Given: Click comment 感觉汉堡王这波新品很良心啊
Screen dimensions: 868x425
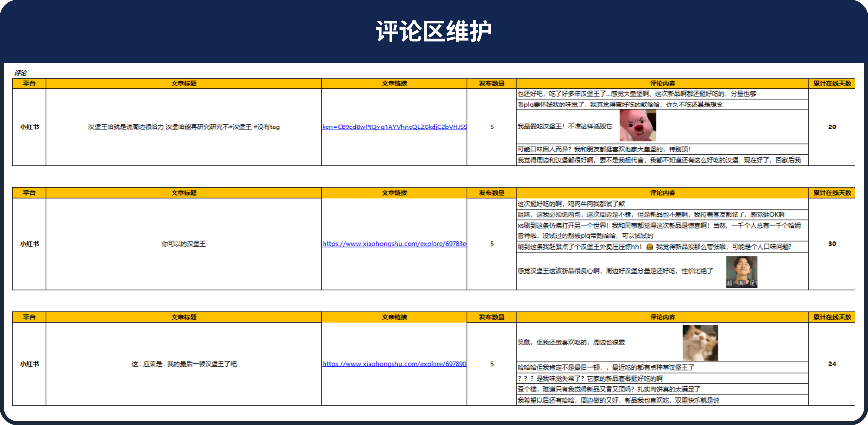Looking at the screenshot, I should point(615,271).
